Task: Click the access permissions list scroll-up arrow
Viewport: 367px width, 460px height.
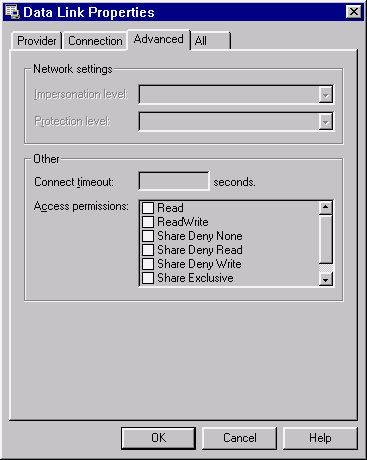Action: pyautogui.click(x=325, y=208)
